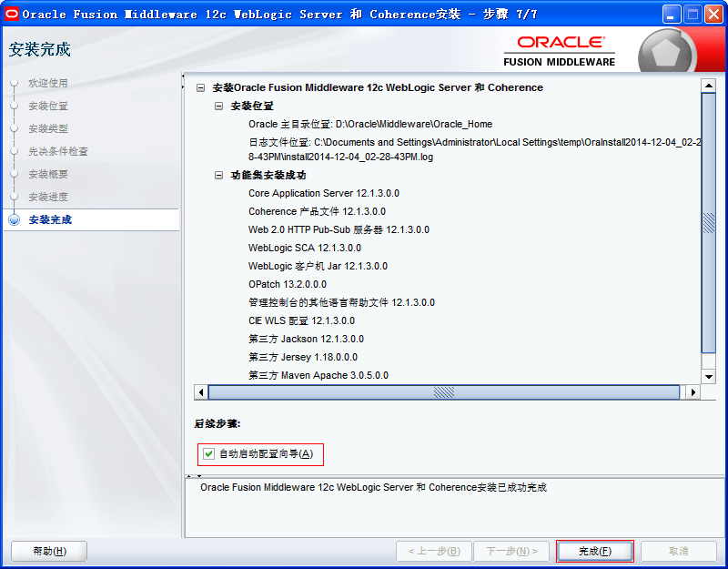Select the 安装类型 step in sidebar
The width and height of the screenshot is (728, 569).
coord(48,128)
